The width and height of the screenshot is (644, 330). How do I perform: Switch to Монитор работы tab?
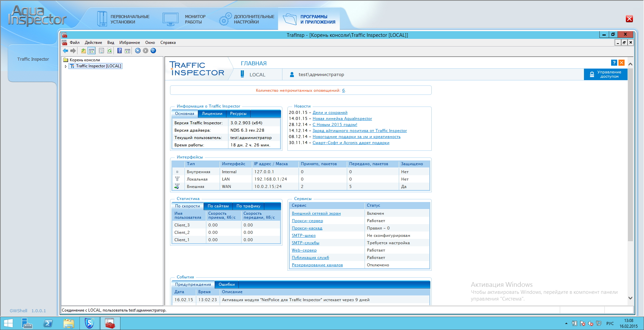coord(184,19)
